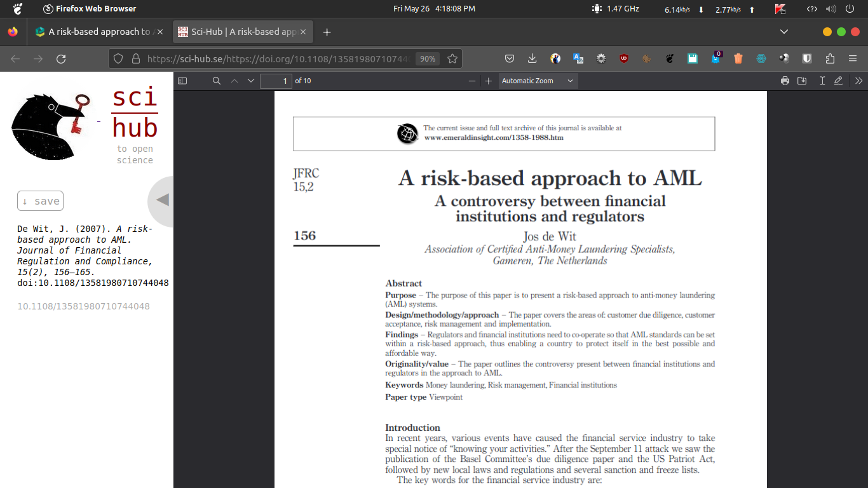Click the Sci-Hub raven logo
This screenshot has width=868, height=488.
pos(51,126)
